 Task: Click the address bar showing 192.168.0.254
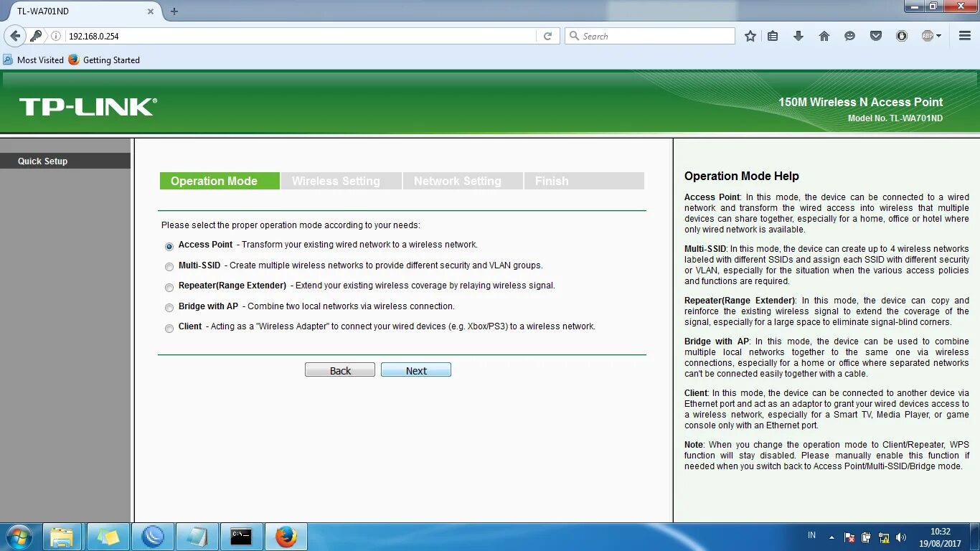[300, 36]
